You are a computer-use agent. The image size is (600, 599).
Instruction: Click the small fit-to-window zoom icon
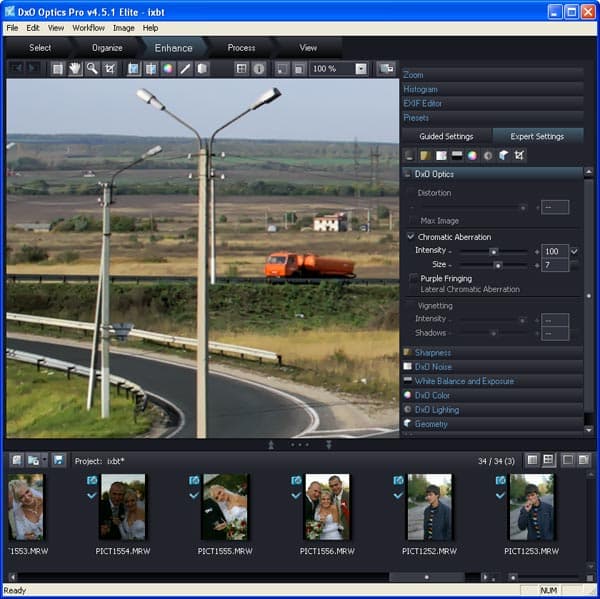pos(282,69)
